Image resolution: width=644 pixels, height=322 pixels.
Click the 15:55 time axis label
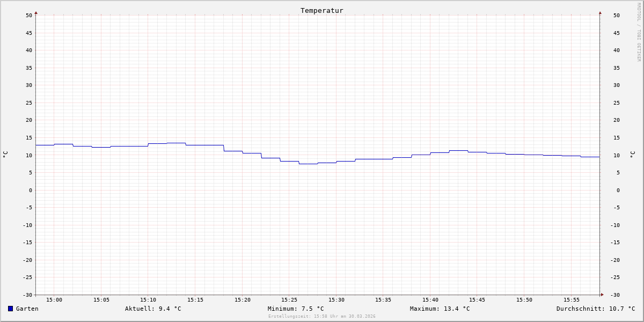(x=572, y=300)
